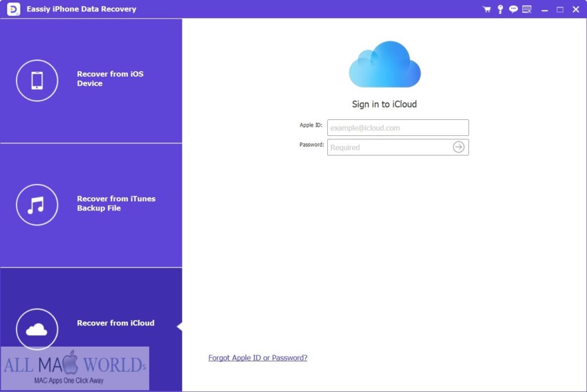This screenshot has height=392, width=587.
Task: Open the feedback speech bubble icon
Action: pyautogui.click(x=513, y=9)
